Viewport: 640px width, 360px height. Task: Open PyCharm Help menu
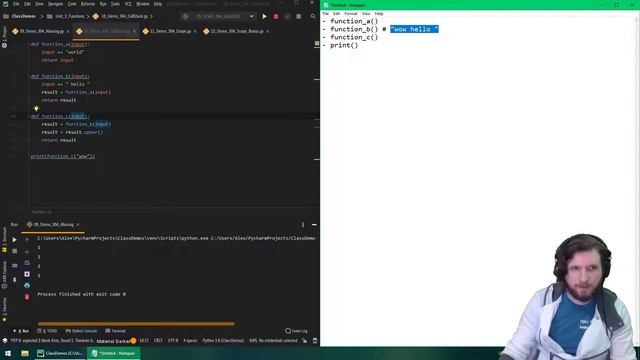coord(158,4)
